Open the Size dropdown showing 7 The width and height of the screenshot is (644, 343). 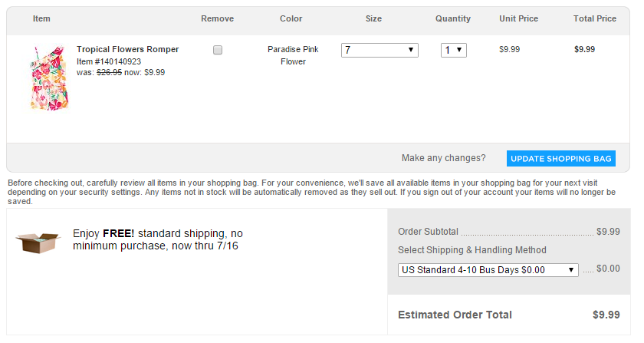(380, 50)
